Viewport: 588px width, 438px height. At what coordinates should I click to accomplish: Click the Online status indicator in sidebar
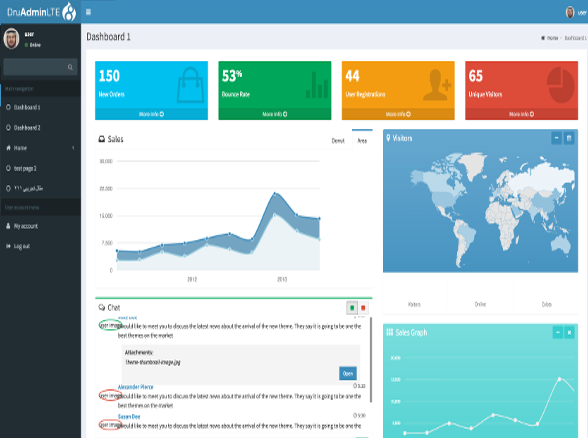[33, 45]
